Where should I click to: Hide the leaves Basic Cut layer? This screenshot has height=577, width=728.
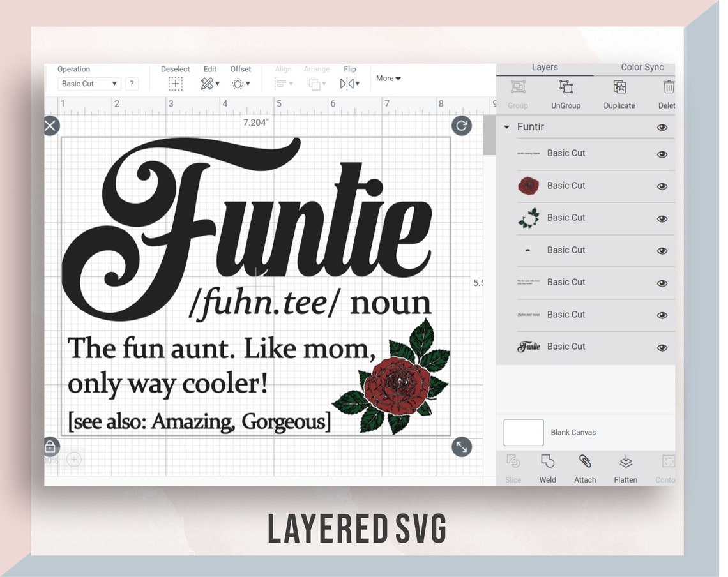click(x=662, y=218)
